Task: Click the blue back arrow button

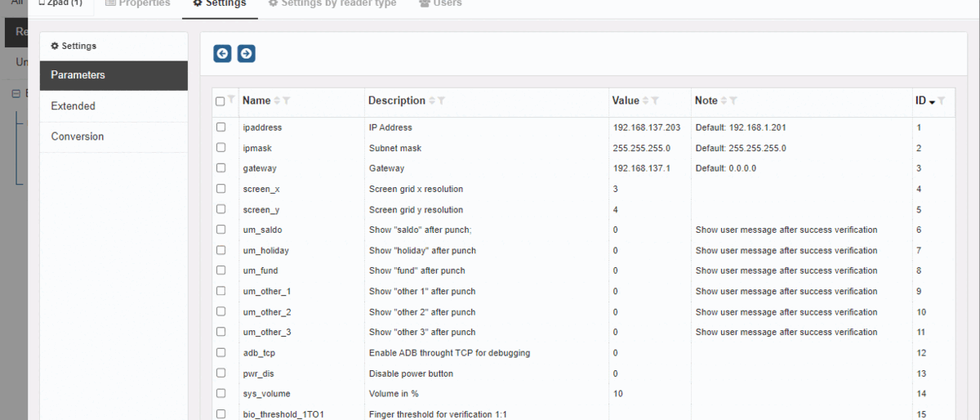Action: pyautogui.click(x=222, y=54)
